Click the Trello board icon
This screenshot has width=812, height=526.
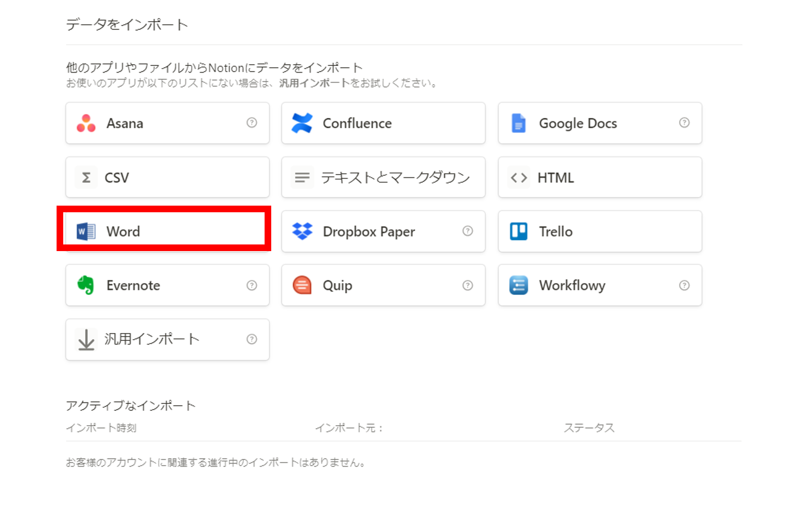click(x=518, y=231)
